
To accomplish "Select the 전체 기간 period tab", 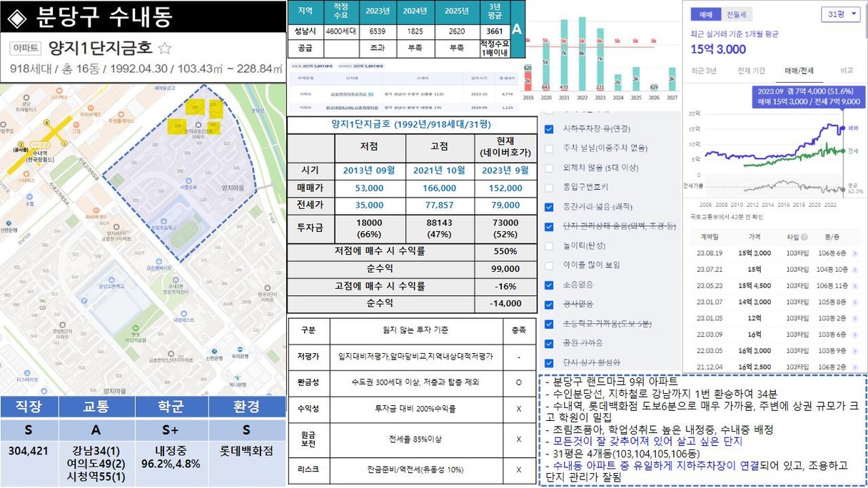I will point(751,71).
